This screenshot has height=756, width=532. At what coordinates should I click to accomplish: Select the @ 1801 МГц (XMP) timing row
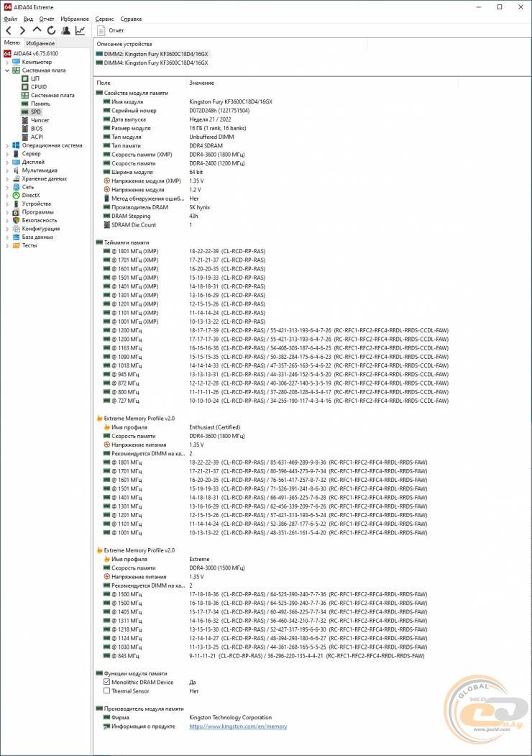click(184, 251)
